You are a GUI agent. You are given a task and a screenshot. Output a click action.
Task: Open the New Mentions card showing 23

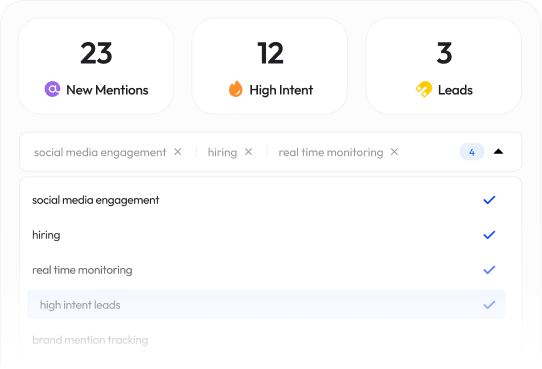coord(96,66)
